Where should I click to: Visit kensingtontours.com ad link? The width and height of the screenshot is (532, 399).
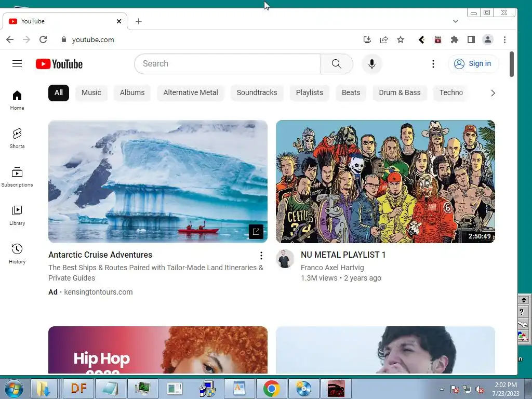98,292
